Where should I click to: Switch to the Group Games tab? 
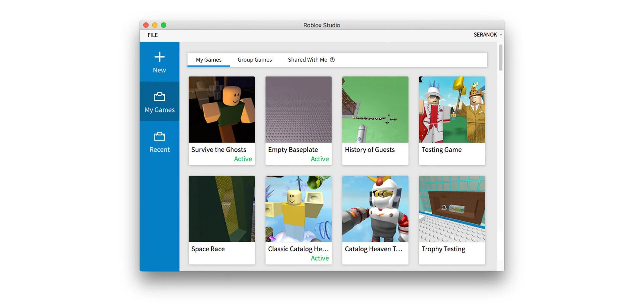pos(255,60)
